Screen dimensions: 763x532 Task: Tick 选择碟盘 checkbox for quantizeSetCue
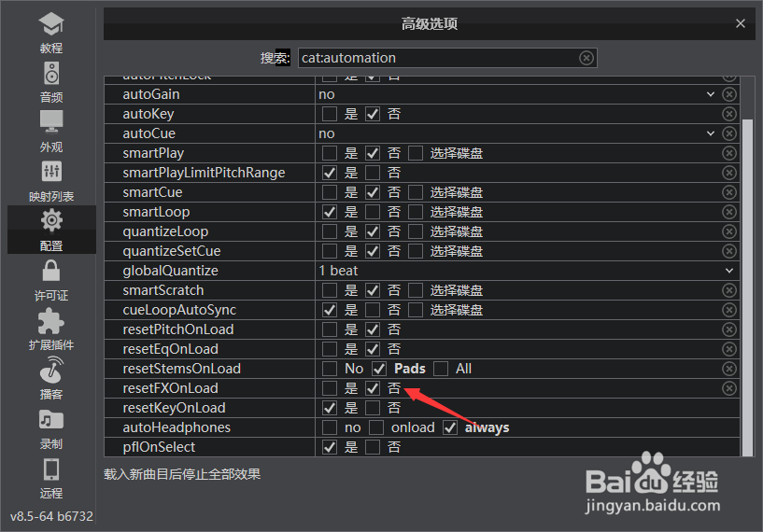[x=416, y=251]
